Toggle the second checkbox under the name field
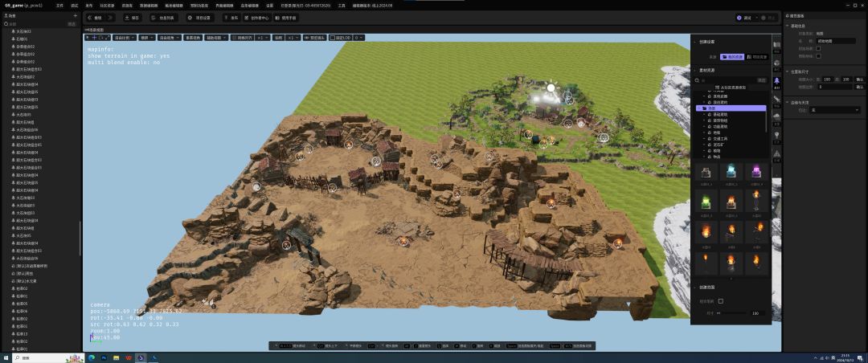 point(819,56)
